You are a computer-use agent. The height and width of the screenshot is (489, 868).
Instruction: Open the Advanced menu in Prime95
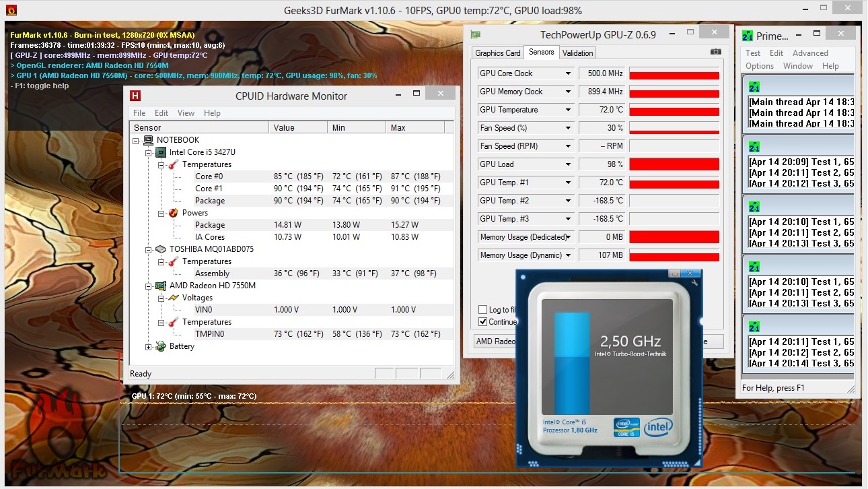pyautogui.click(x=810, y=53)
